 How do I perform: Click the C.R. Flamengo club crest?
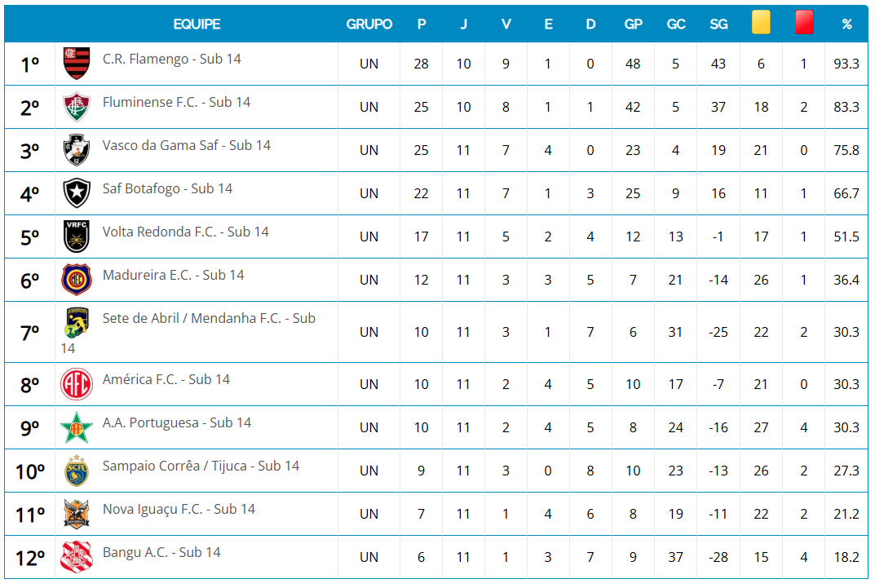(77, 63)
